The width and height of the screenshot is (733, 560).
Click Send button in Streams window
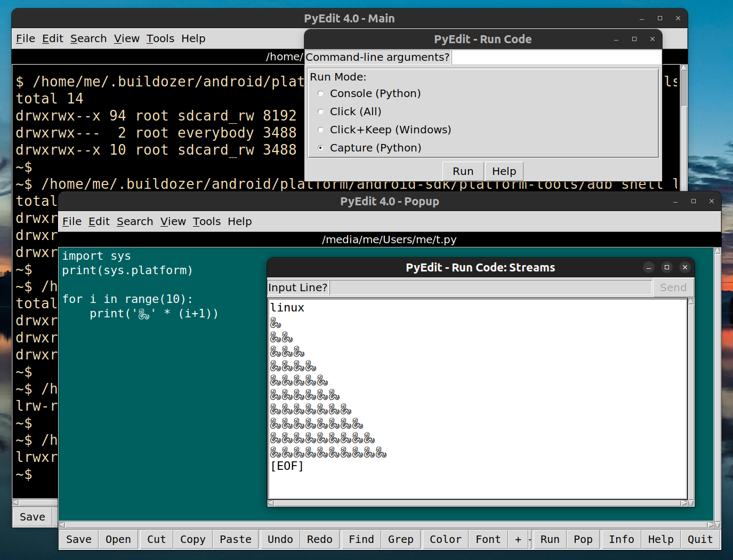(x=673, y=287)
